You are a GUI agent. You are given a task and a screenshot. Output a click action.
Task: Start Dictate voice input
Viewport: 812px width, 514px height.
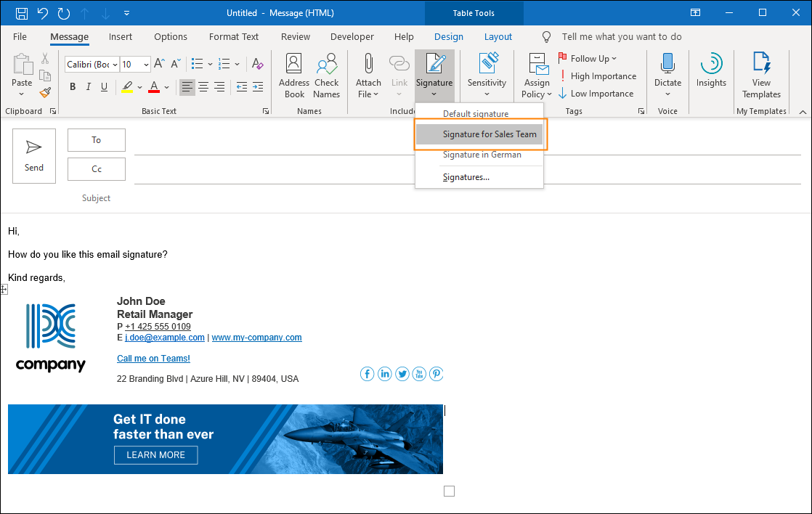pos(667,73)
